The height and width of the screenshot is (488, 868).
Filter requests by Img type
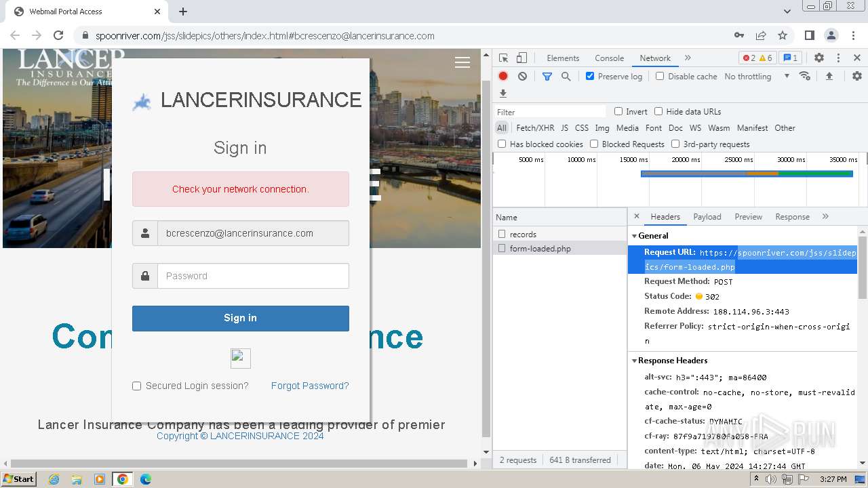click(x=602, y=127)
